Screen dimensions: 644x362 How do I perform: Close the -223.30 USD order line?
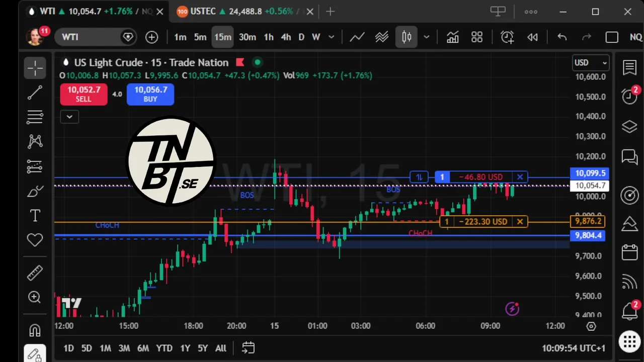(520, 221)
